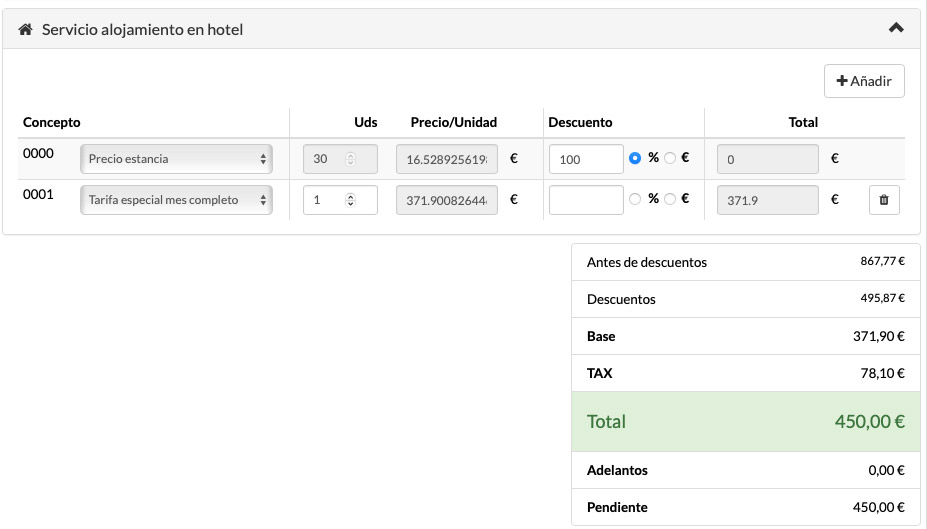927x529 pixels.
Task: Click the Pendiente summary row
Action: [x=745, y=507]
